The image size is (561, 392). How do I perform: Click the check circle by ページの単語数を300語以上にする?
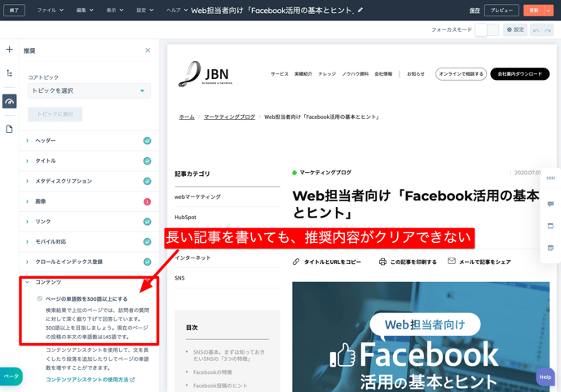click(40, 298)
